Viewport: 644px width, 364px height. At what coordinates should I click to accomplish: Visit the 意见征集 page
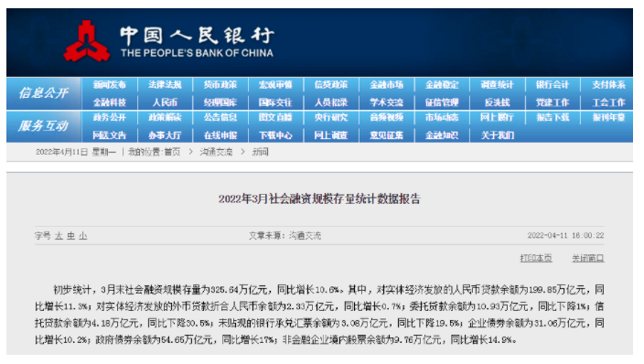[x=386, y=135]
